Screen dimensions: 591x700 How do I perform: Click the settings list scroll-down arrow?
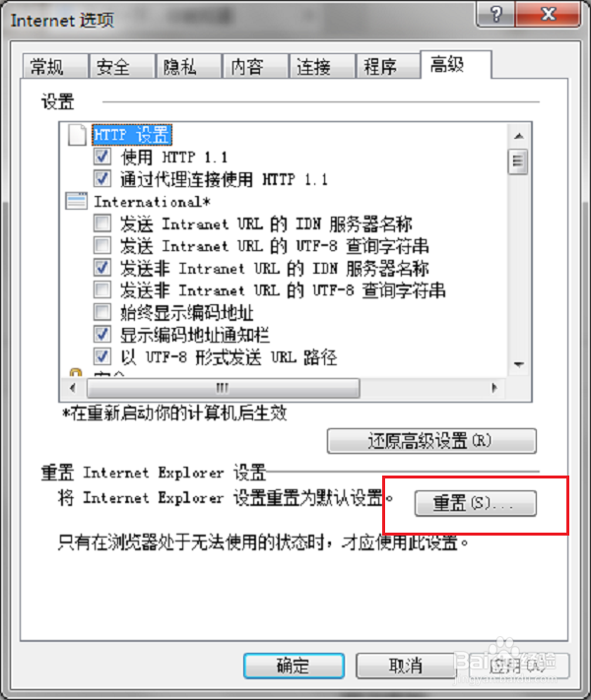click(519, 364)
